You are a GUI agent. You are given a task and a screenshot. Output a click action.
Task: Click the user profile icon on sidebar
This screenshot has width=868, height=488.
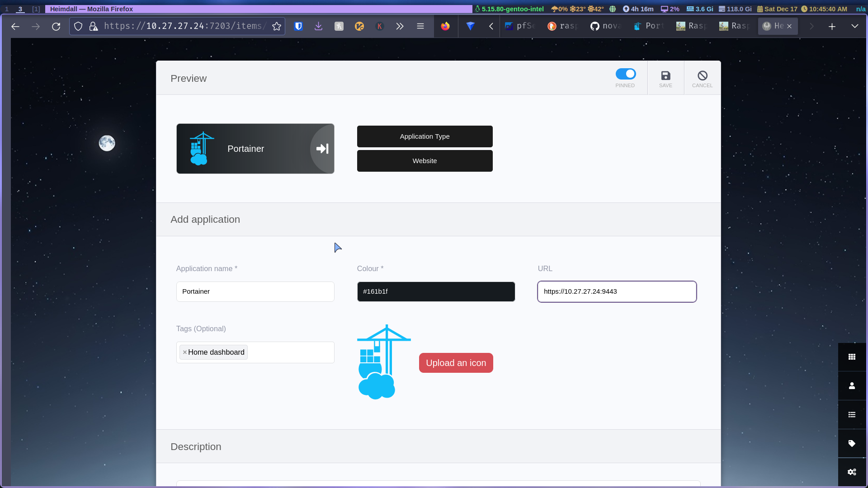tap(852, 386)
